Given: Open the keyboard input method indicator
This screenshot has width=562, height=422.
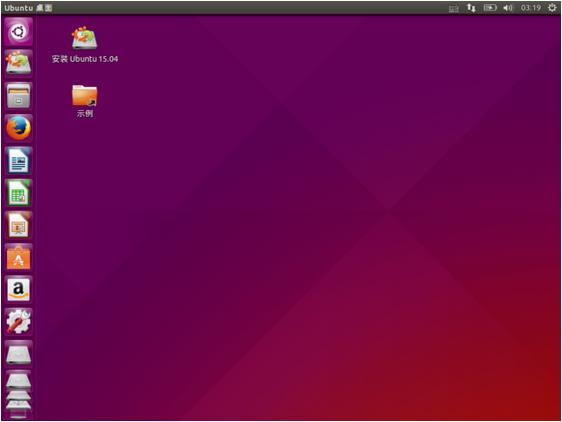Looking at the screenshot, I should (454, 8).
